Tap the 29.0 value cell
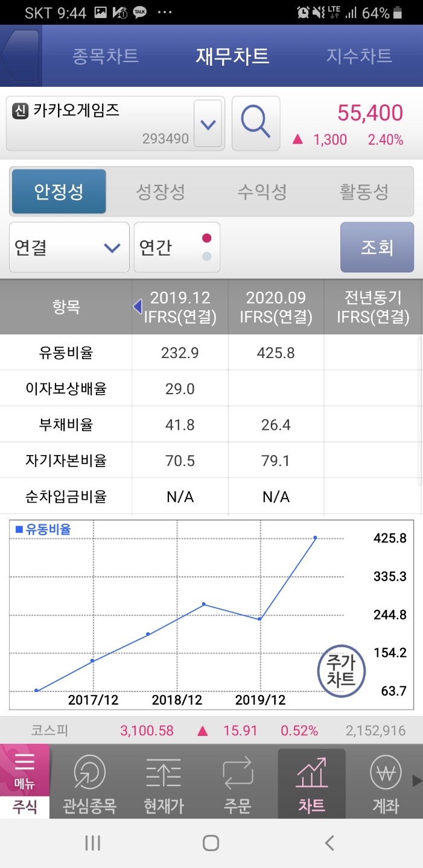The image size is (423, 868). 180,389
